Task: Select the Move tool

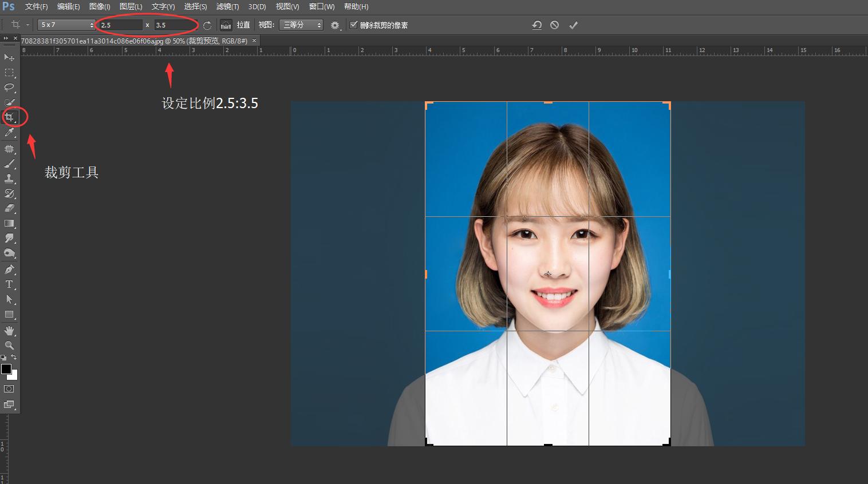Action: coord(9,57)
